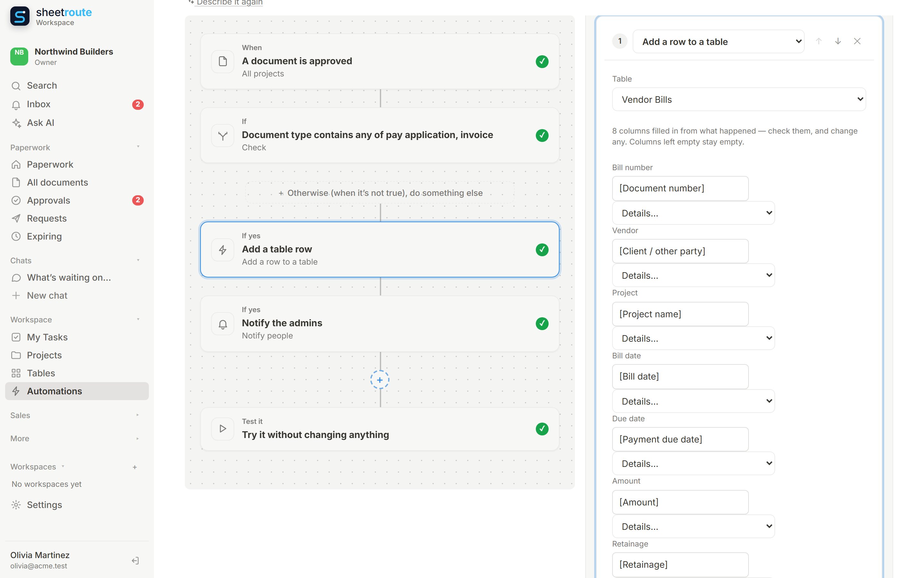Screen dimensions: 924x578
Task: Move the action down with arrow icon
Action: point(838,41)
